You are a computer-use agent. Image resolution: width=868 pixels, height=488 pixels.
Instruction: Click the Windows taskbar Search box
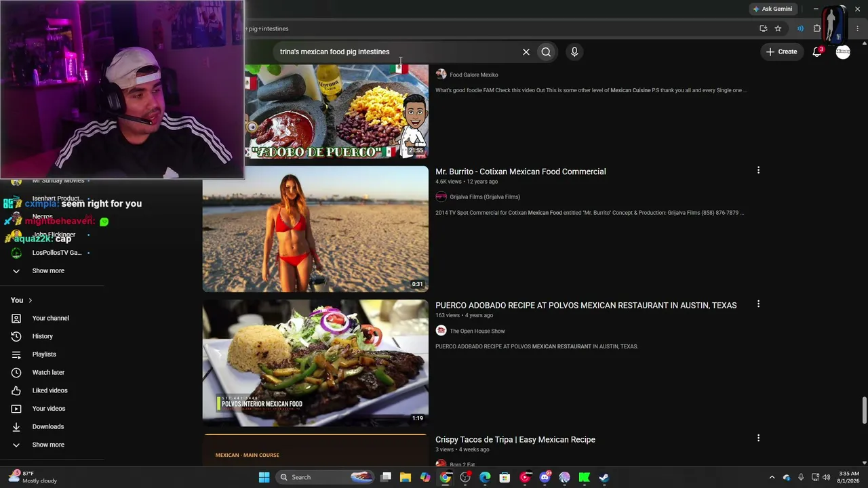point(325,477)
